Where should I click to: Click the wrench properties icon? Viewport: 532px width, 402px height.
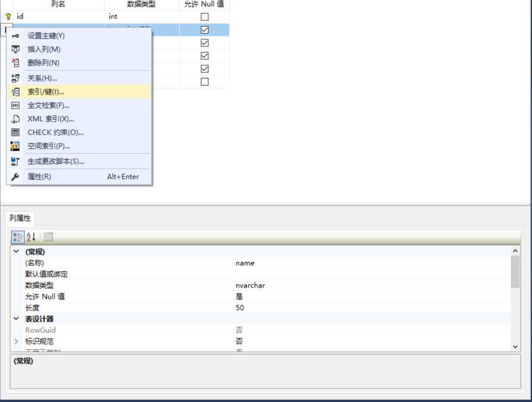pos(15,177)
